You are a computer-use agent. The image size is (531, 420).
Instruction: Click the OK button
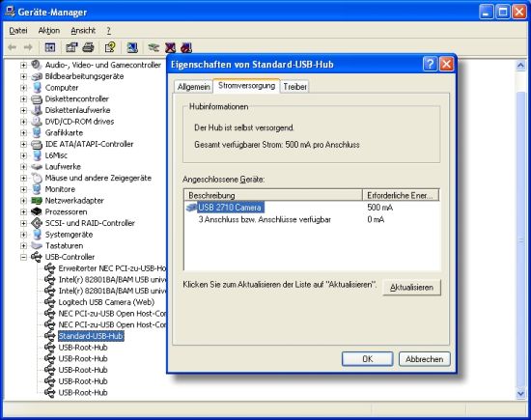(368, 359)
